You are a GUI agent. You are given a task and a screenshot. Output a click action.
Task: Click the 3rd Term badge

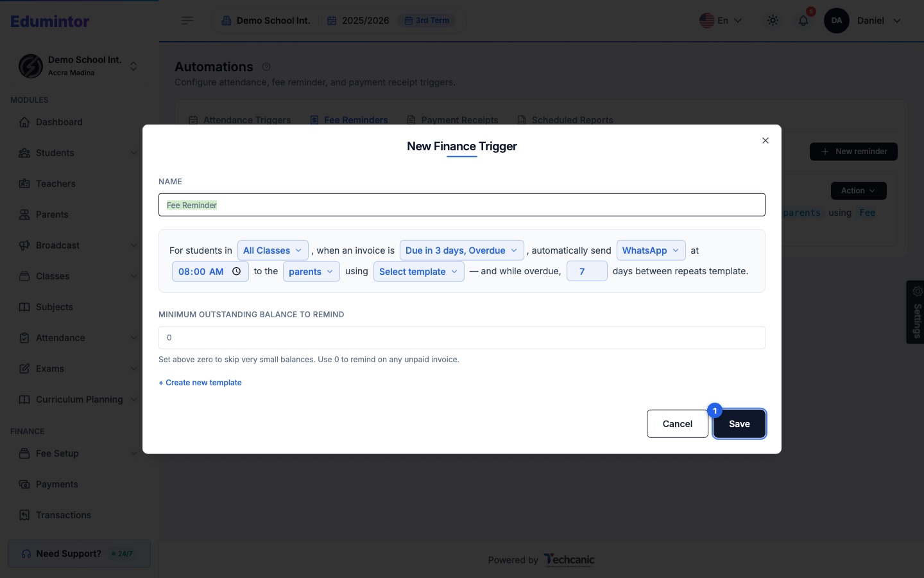click(427, 21)
